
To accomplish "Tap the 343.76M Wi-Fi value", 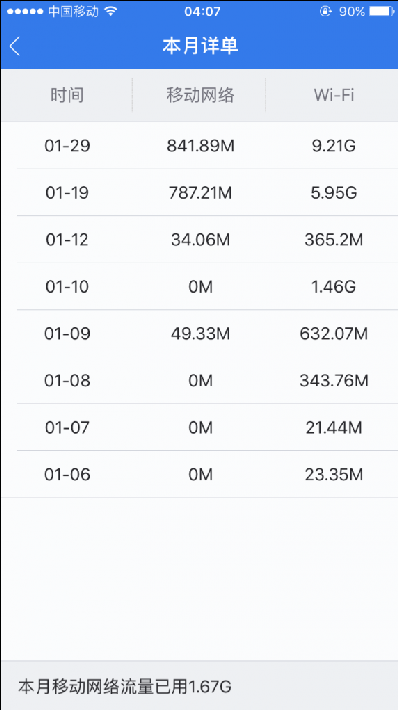I will pyautogui.click(x=334, y=381).
